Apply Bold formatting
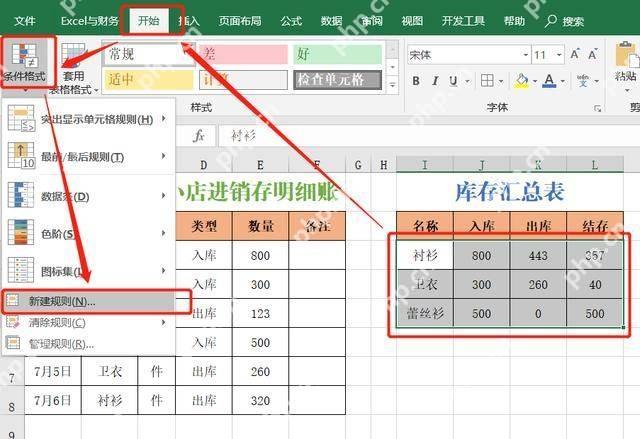This screenshot has width=640, height=439. tap(416, 81)
